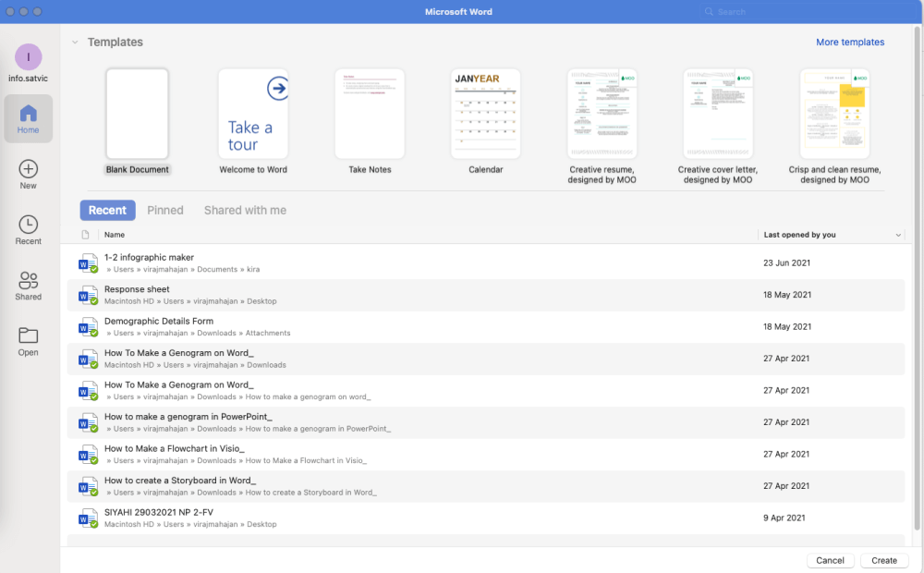The image size is (924, 573).
Task: Choose the Calendar template thumbnail
Action: click(485, 114)
